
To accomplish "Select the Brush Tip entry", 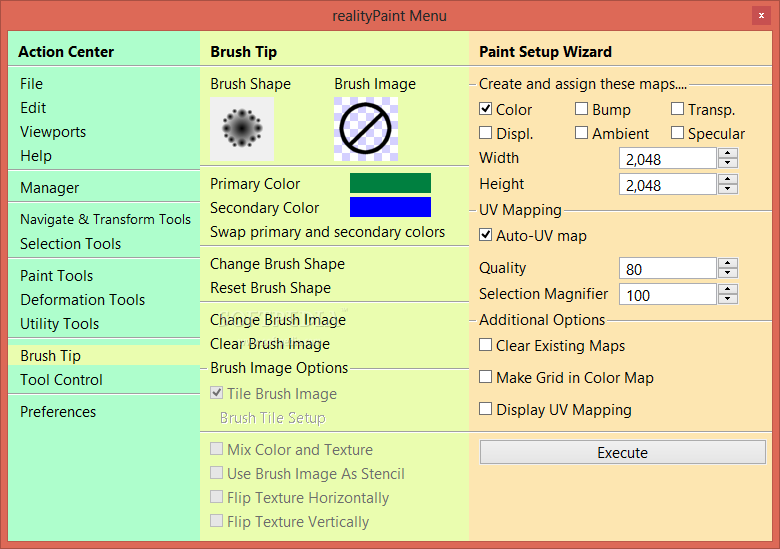I will [104, 356].
